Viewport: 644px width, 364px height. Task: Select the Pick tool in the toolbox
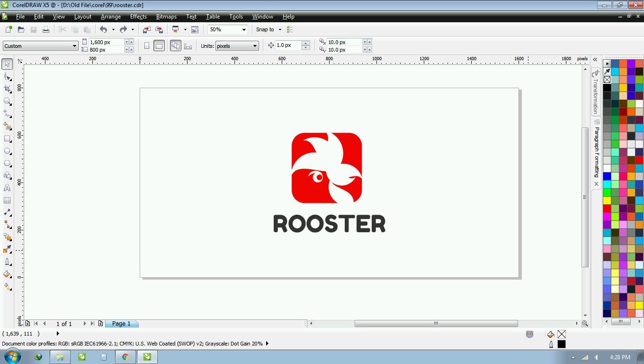point(7,64)
